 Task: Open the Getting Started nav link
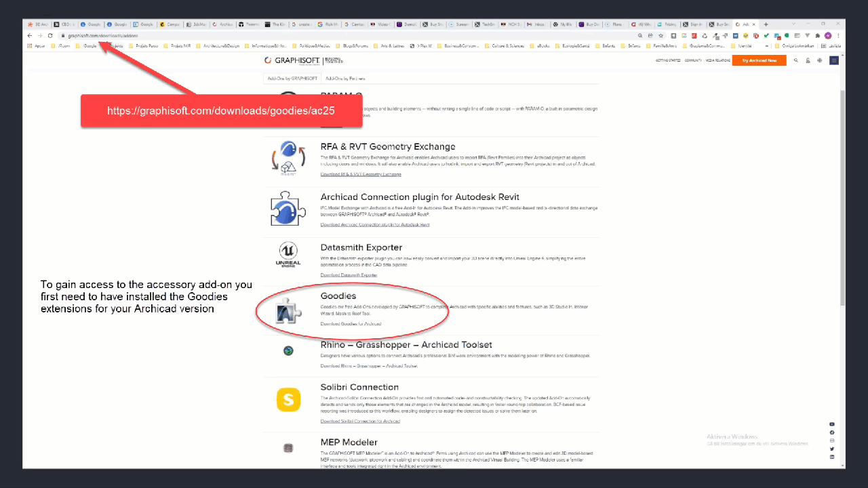668,60
